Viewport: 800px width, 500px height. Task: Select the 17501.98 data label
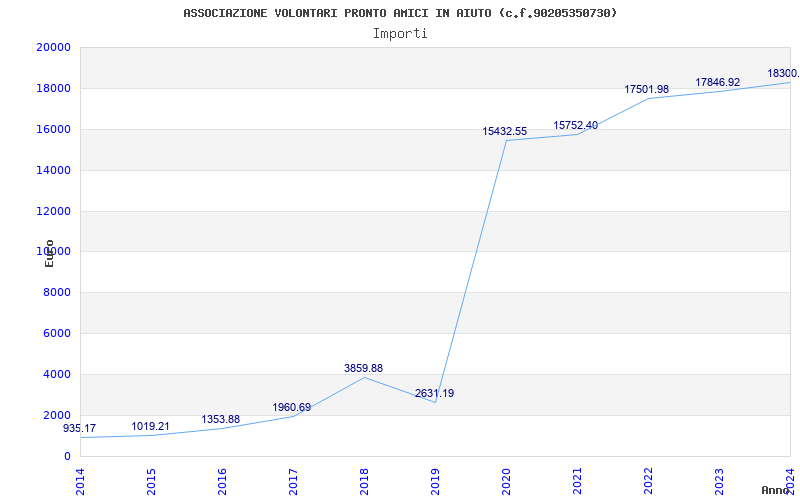pos(646,90)
